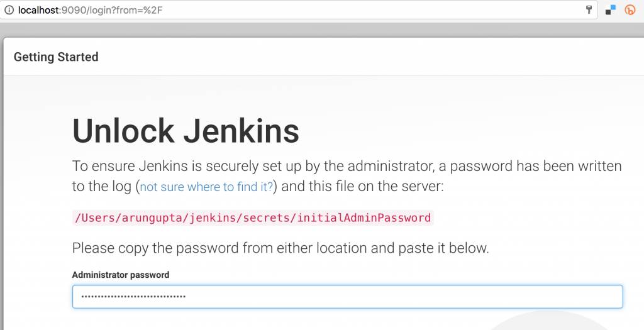Follow the 'not sure where to find it?' link
This screenshot has width=644, height=330.
click(x=206, y=187)
